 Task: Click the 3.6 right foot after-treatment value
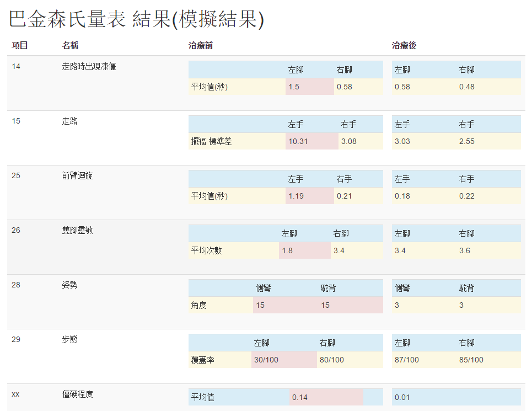tap(464, 250)
